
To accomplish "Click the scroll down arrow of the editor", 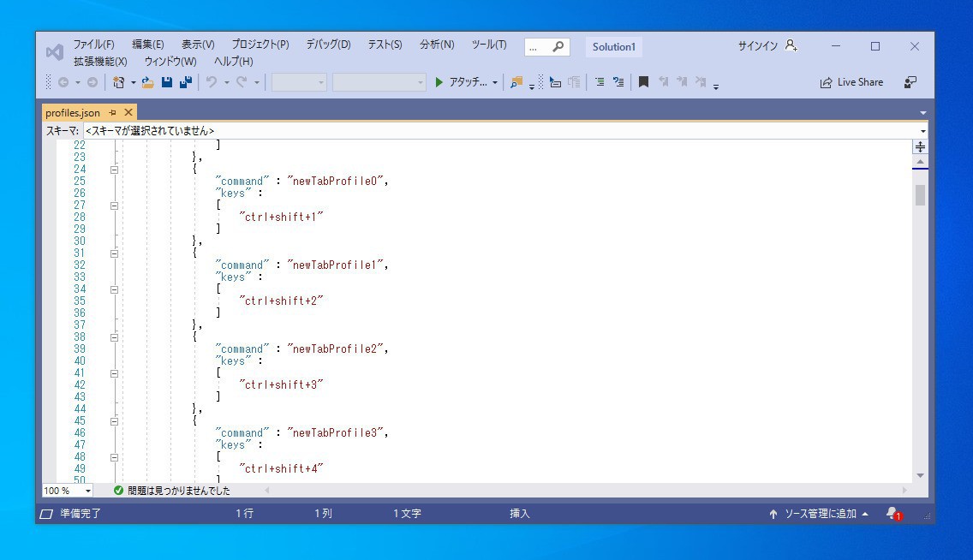I will [x=920, y=476].
